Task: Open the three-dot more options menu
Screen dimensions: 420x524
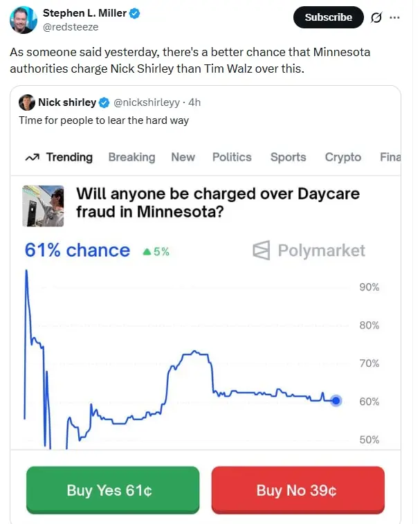Action: (x=395, y=18)
